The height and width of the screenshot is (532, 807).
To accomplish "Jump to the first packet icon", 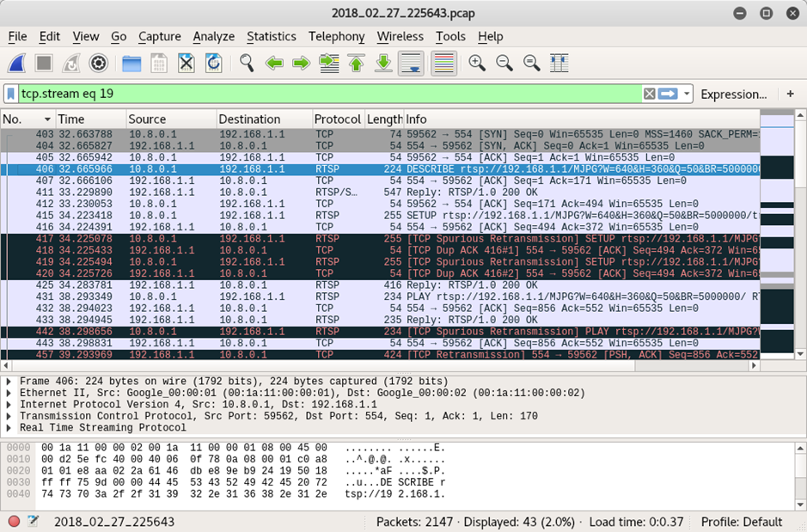I will coord(356,63).
